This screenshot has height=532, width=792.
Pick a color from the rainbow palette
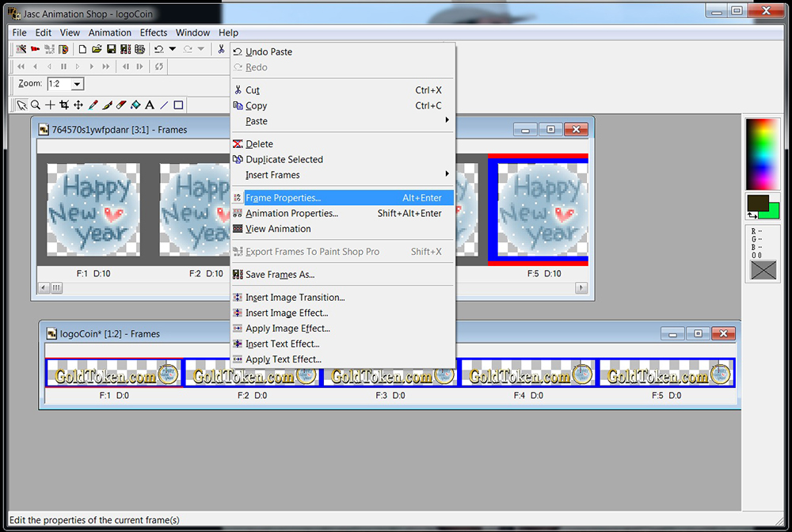(763, 151)
